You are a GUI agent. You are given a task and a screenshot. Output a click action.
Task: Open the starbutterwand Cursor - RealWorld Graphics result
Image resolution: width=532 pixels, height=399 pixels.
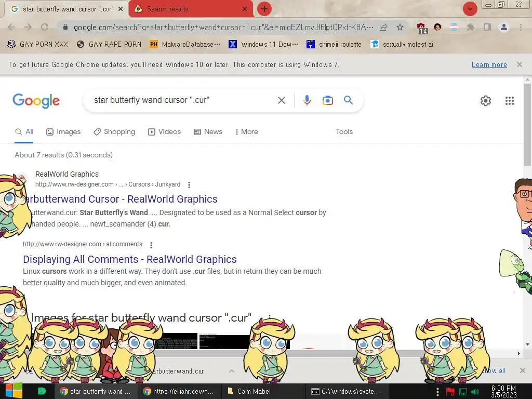pos(122,199)
